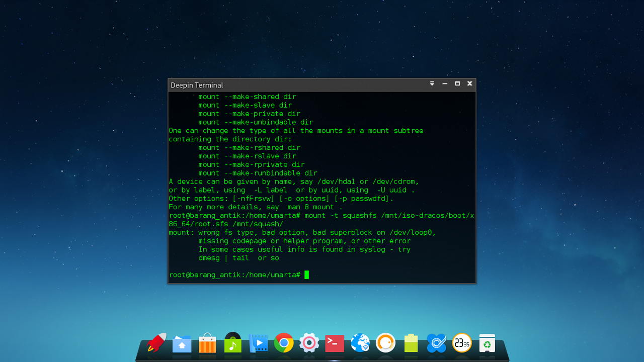Open Control Center via the gear icon

309,343
